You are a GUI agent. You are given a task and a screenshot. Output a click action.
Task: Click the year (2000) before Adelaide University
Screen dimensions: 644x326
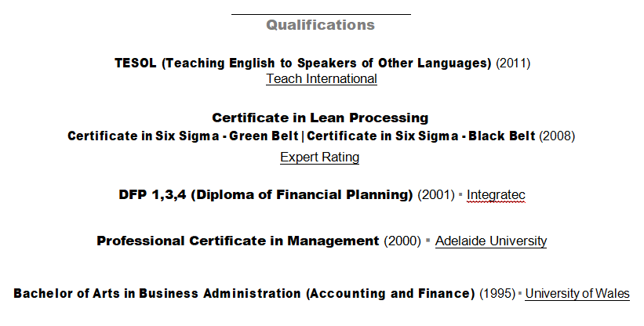click(x=402, y=241)
